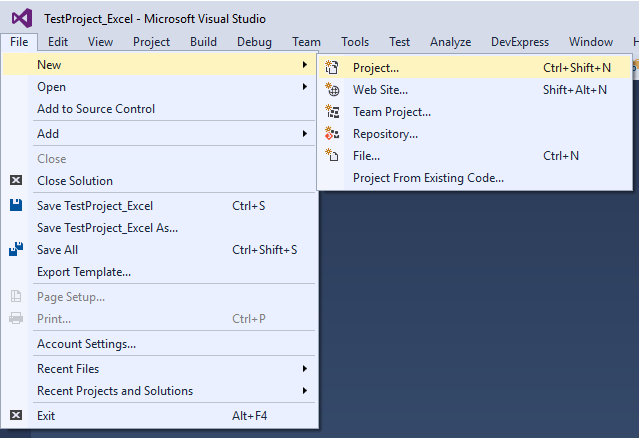Open the DevExpress menu

click(520, 42)
